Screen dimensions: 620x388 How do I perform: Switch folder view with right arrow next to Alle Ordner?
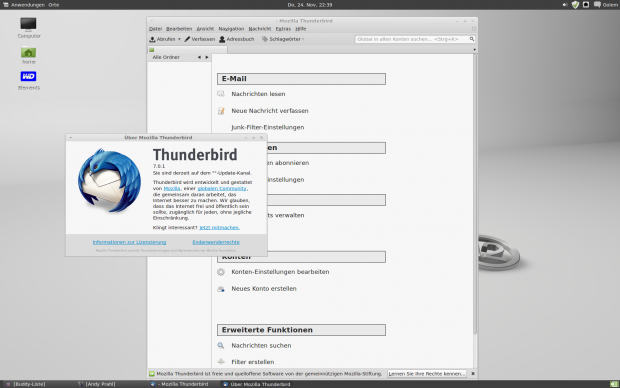(206, 57)
